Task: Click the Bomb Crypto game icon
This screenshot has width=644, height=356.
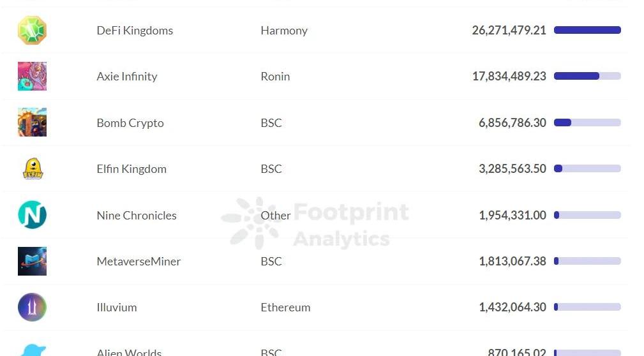Action: pos(32,122)
